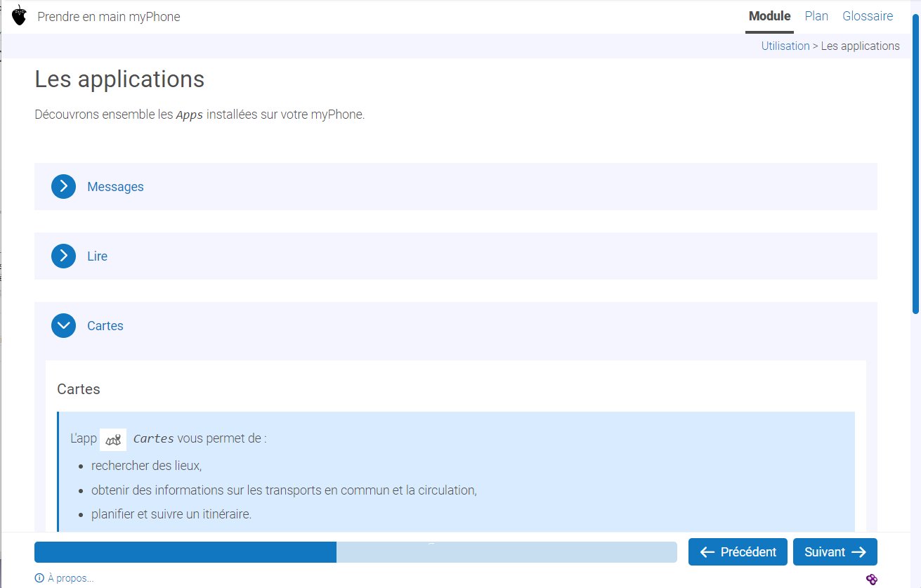Image resolution: width=921 pixels, height=588 pixels.
Task: Click the Lire section title
Action: tap(97, 256)
